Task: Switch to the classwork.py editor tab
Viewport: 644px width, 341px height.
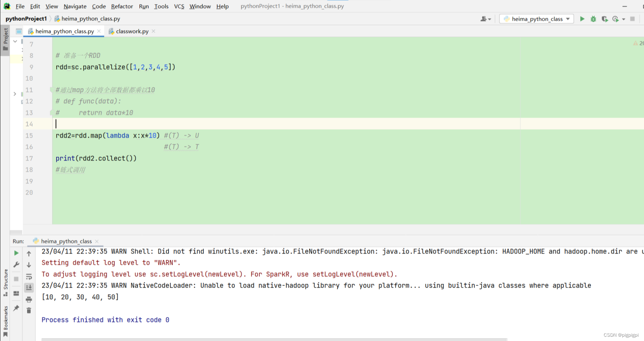Action: [132, 31]
